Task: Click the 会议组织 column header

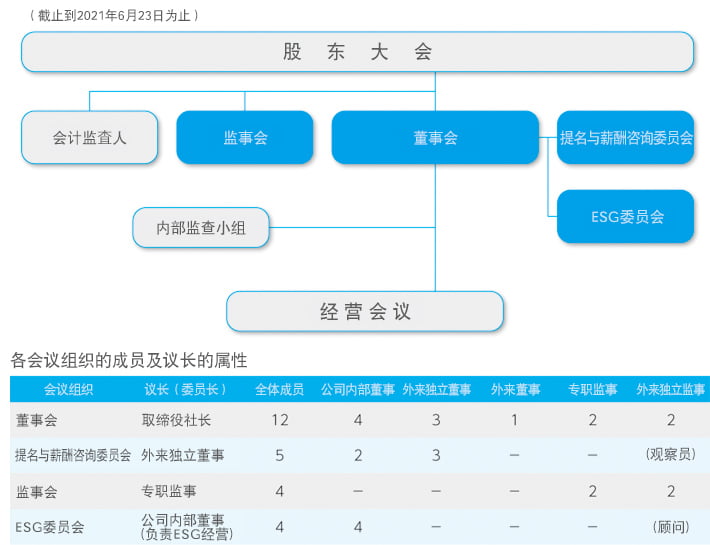Action: pos(68,389)
